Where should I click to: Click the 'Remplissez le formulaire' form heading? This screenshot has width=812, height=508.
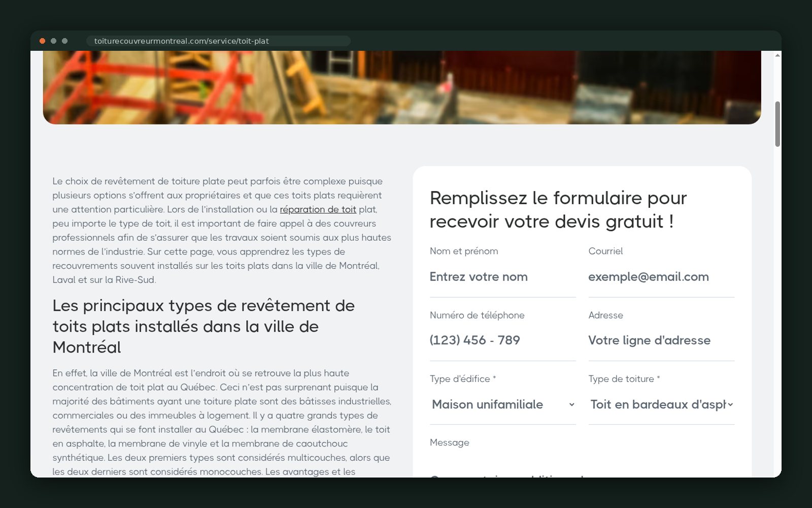pos(558,209)
